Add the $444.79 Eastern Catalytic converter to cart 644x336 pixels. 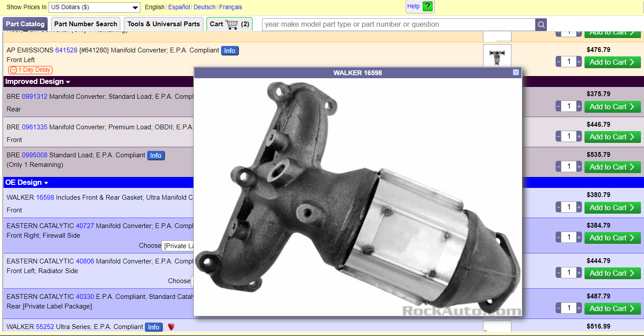(x=612, y=273)
